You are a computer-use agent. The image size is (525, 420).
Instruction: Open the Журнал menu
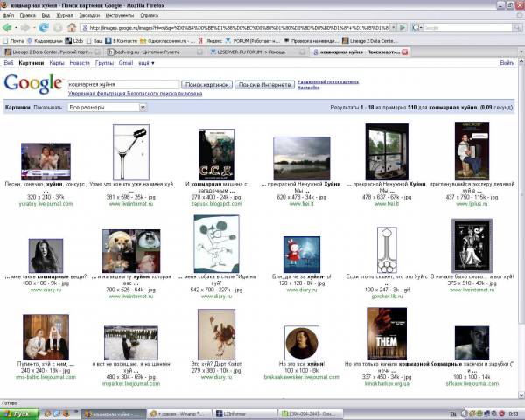pyautogui.click(x=64, y=15)
